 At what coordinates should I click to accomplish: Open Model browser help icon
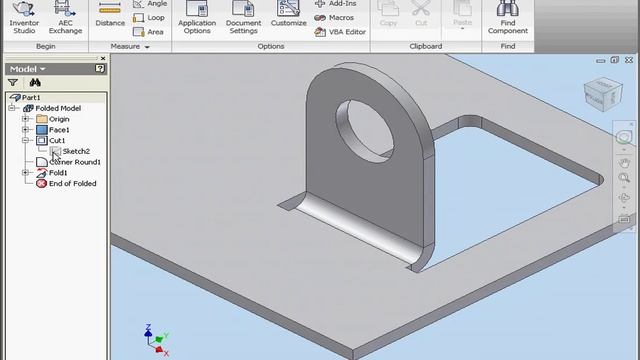100,69
